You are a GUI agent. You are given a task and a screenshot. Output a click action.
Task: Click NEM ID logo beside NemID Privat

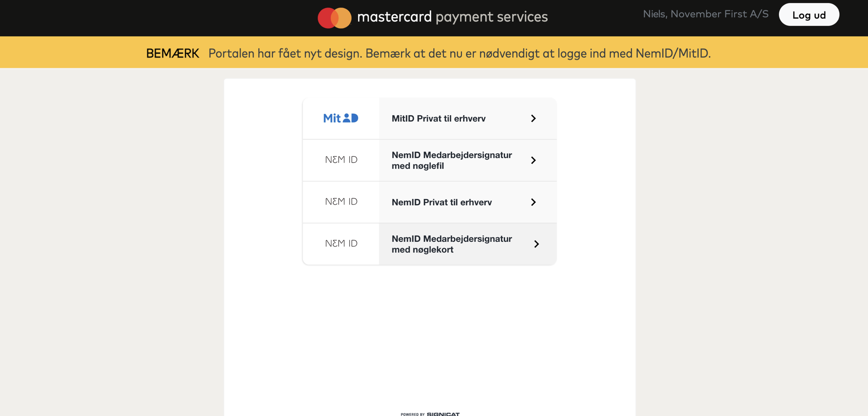click(341, 201)
